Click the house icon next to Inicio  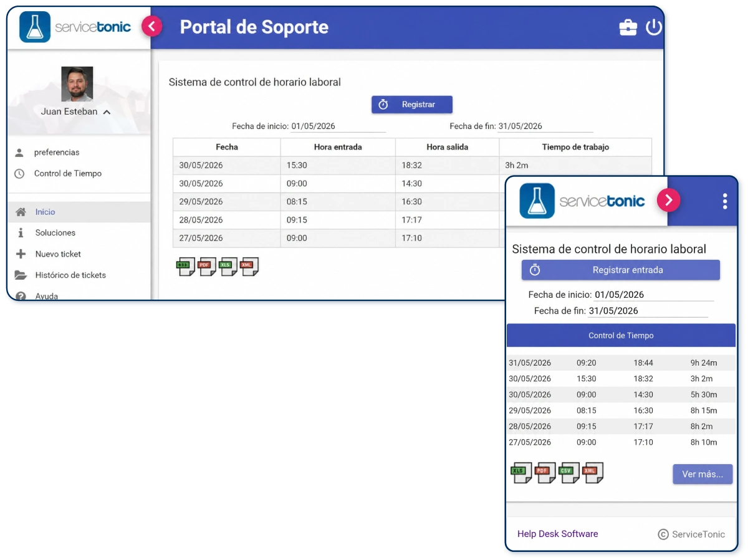[21, 212]
